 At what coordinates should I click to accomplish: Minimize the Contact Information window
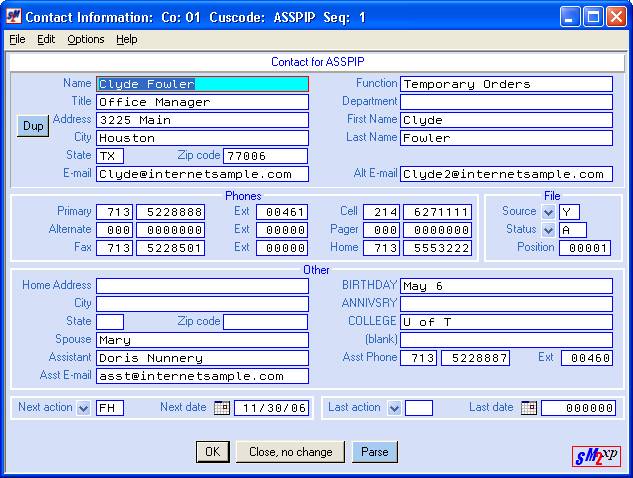pos(570,17)
